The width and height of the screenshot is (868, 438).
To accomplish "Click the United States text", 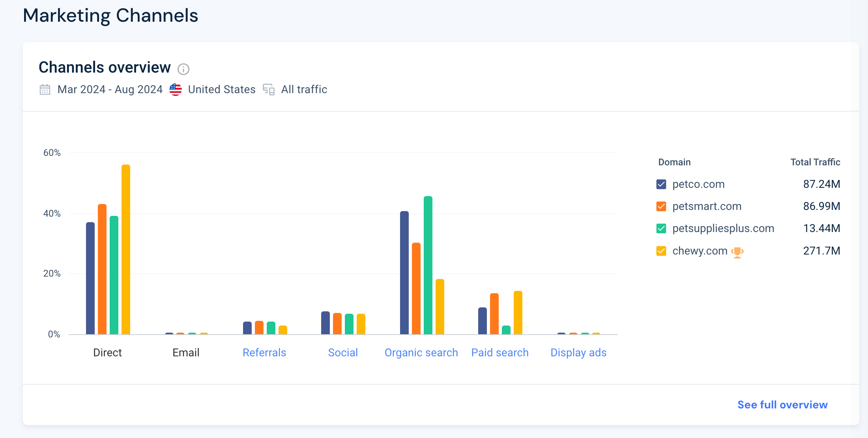I will click(222, 90).
